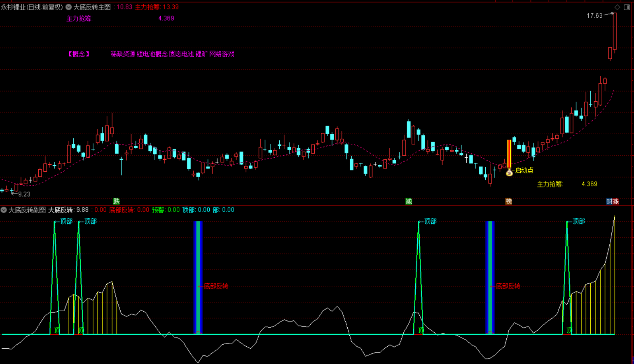Image resolution: width=634 pixels, height=364 pixels.
Task: Click the 17.63 high price label
Action: click(594, 16)
